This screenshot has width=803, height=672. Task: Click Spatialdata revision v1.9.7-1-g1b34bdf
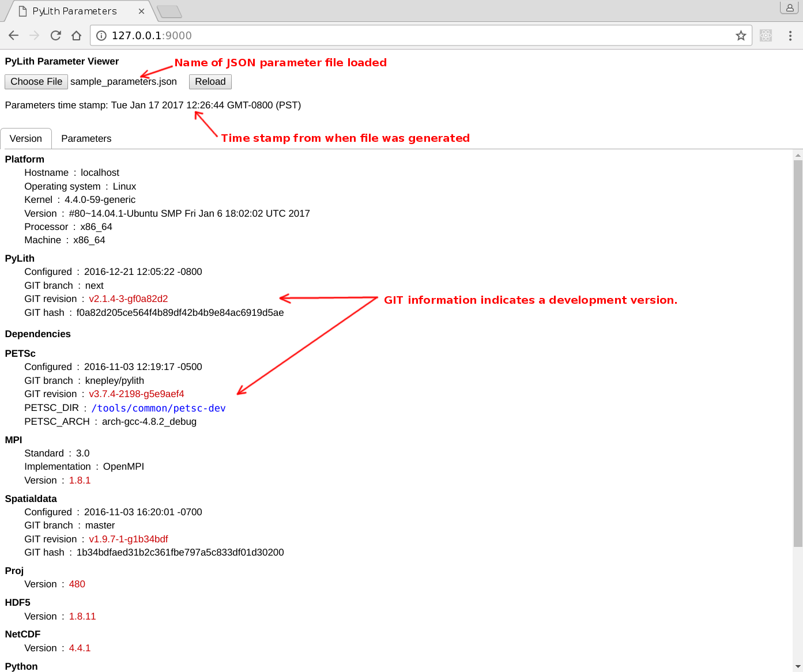(x=129, y=539)
